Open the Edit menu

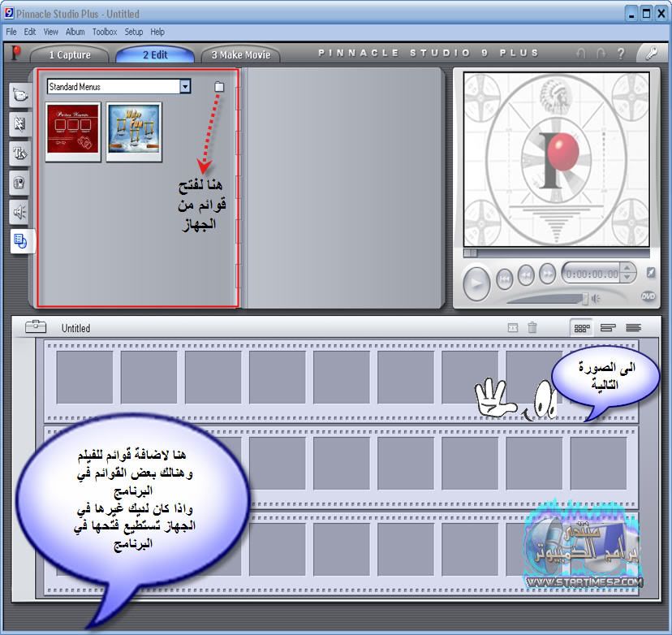point(29,32)
